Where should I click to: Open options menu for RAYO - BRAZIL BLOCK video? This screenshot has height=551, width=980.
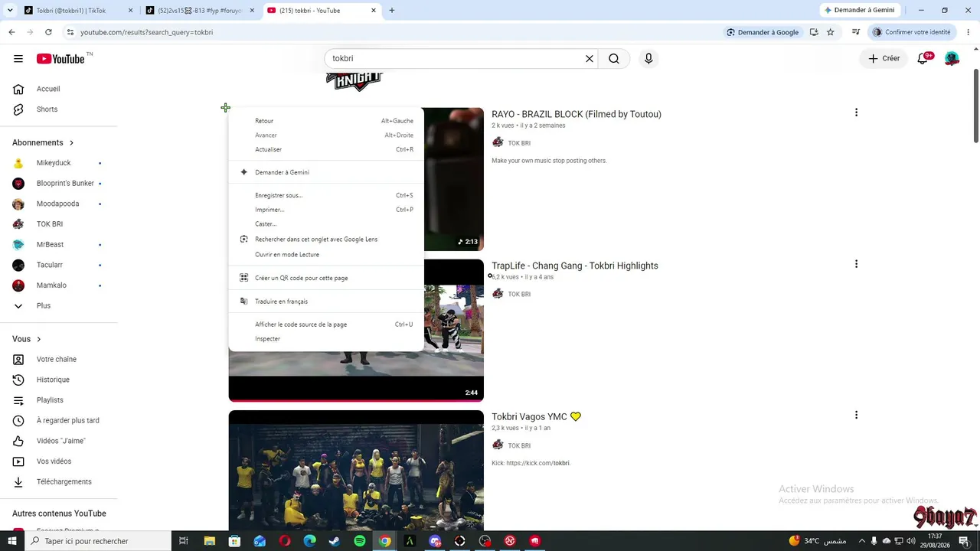tap(856, 112)
